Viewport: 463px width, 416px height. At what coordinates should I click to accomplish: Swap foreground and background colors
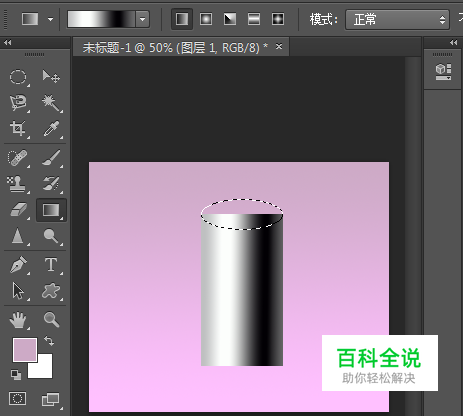[x=49, y=341]
